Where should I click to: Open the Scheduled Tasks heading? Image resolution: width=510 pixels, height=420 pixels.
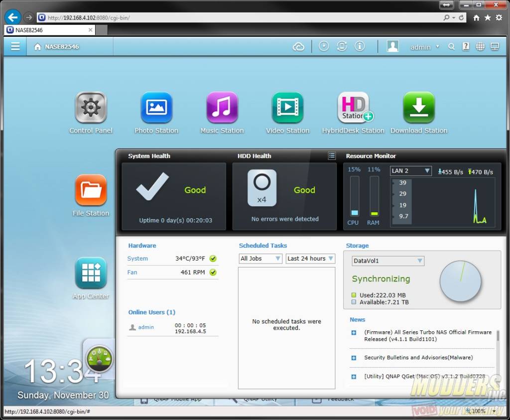tap(263, 246)
